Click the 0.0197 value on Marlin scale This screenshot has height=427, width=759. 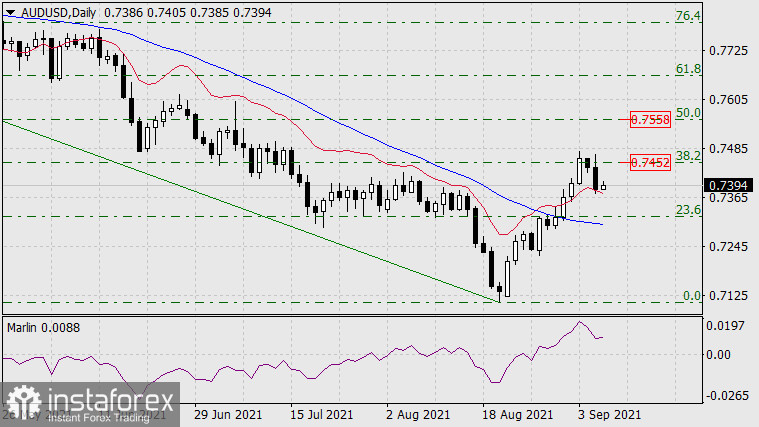pyautogui.click(x=728, y=326)
